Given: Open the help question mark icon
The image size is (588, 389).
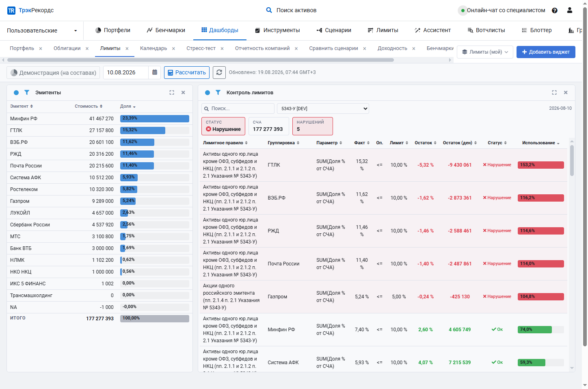Looking at the screenshot, I should pos(555,10).
